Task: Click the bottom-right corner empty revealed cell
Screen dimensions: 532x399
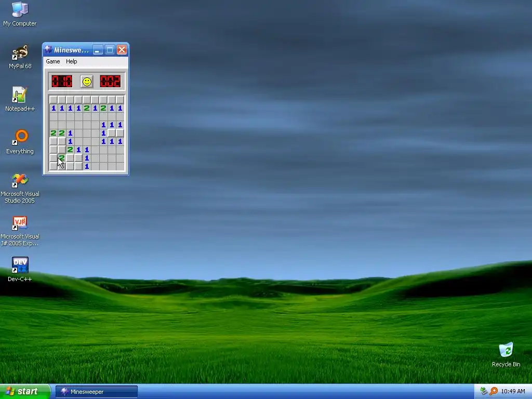Action: click(x=120, y=166)
